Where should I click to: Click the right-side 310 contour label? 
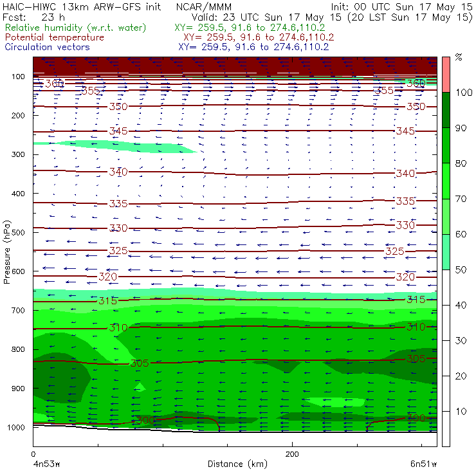click(416, 327)
